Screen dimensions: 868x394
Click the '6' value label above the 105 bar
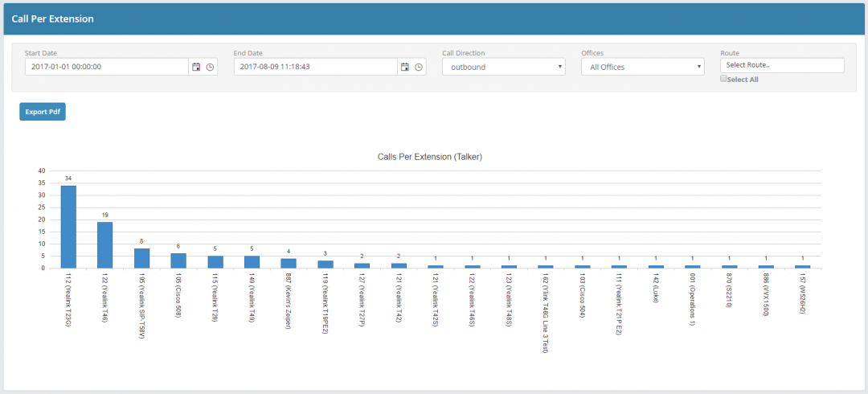click(x=178, y=247)
